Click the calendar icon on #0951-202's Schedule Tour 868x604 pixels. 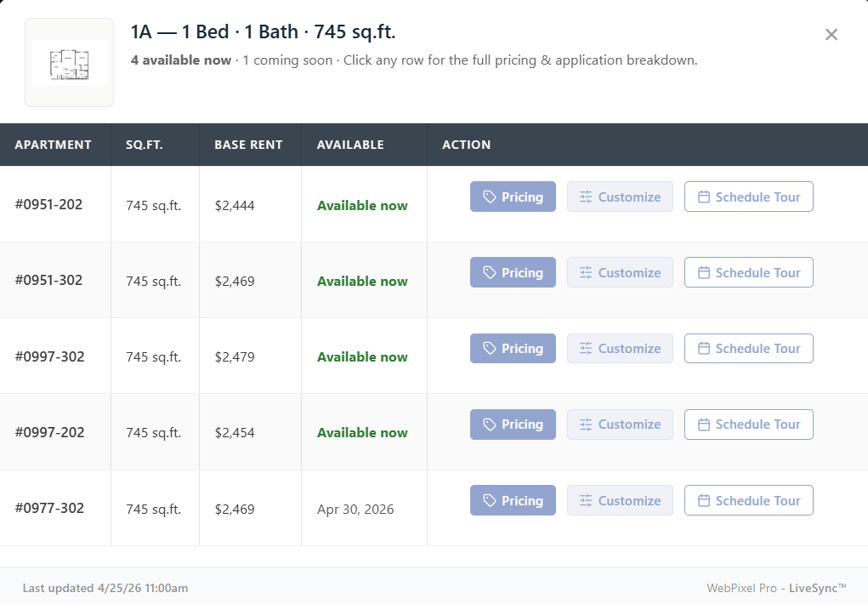[703, 197]
